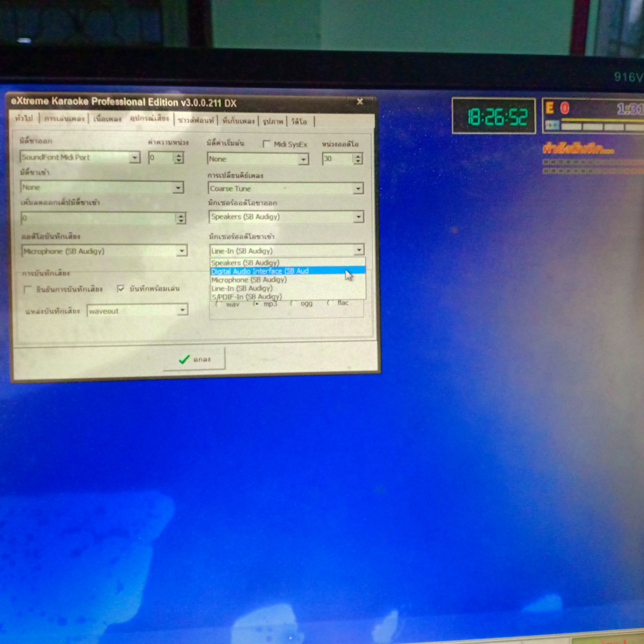The image size is (644, 644).
Task: Tick the ยืนยันการบันทึกเสียง checkbox
Action: (27, 289)
